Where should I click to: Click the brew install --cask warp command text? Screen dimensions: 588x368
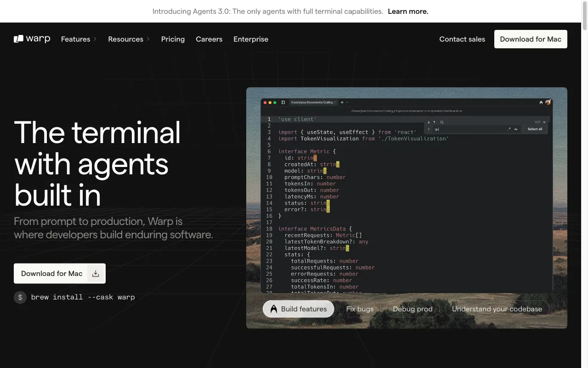[x=83, y=297]
